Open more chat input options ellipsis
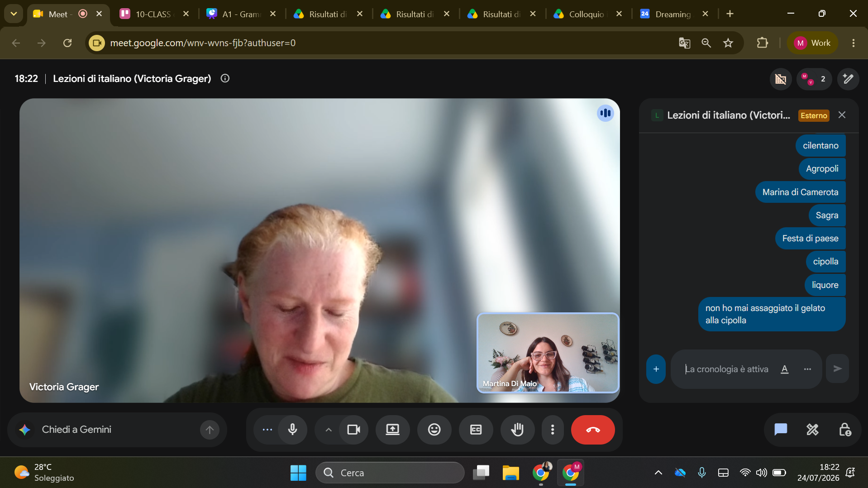Viewport: 868px width, 488px height. (x=807, y=369)
